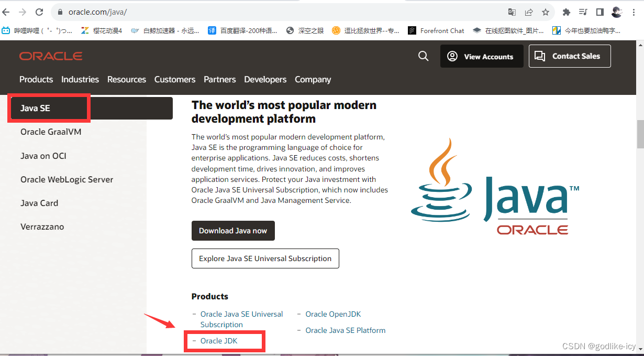Click the Download Java now button
Viewport: 644px width, 356px height.
coord(233,231)
